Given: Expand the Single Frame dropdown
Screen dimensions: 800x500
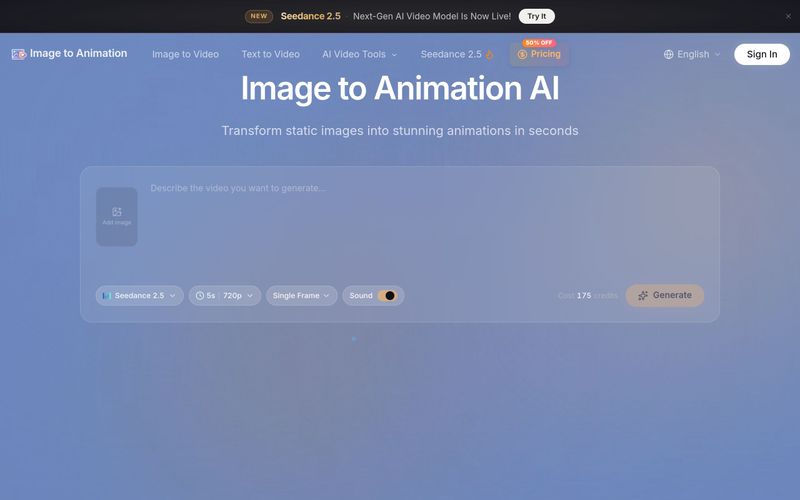Looking at the screenshot, I should [x=302, y=295].
